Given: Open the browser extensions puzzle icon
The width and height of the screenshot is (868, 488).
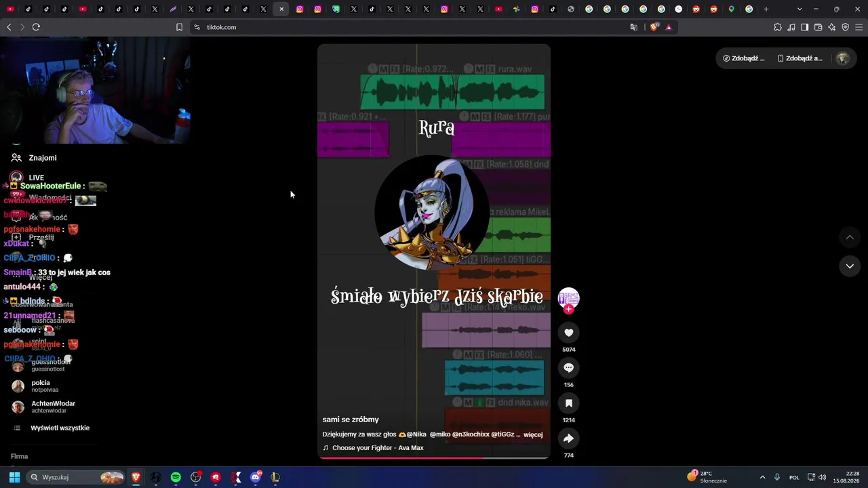Looking at the screenshot, I should tap(778, 27).
